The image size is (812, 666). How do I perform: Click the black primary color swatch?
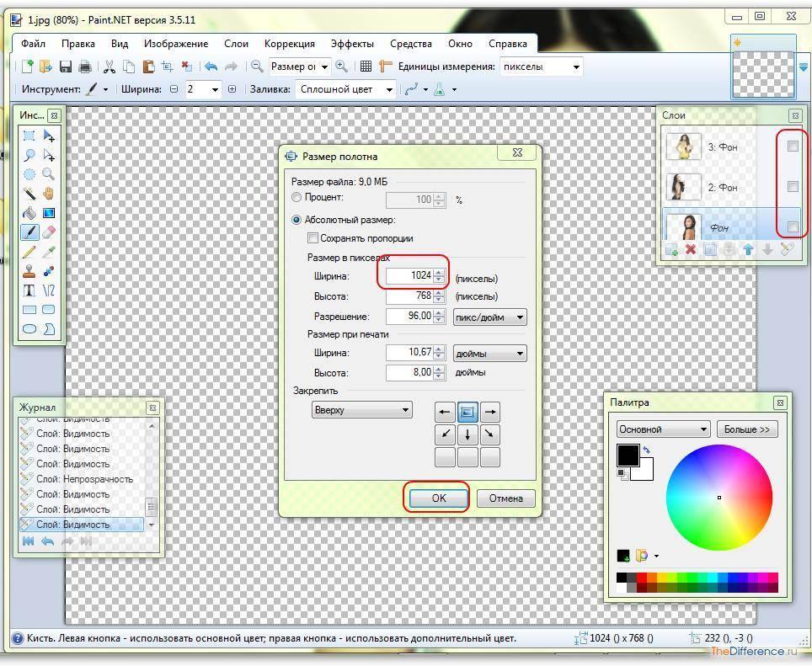click(x=628, y=456)
